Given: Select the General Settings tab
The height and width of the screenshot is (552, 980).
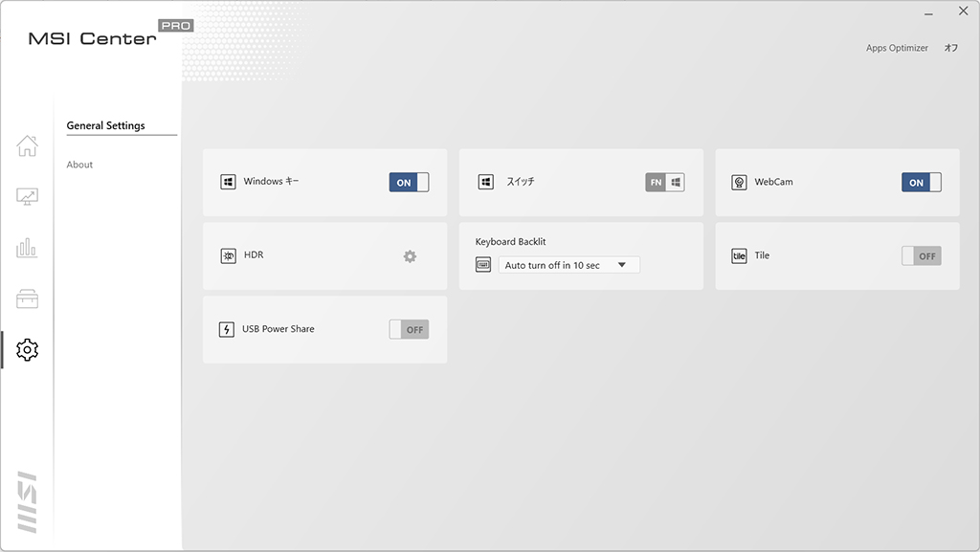Looking at the screenshot, I should tap(105, 125).
